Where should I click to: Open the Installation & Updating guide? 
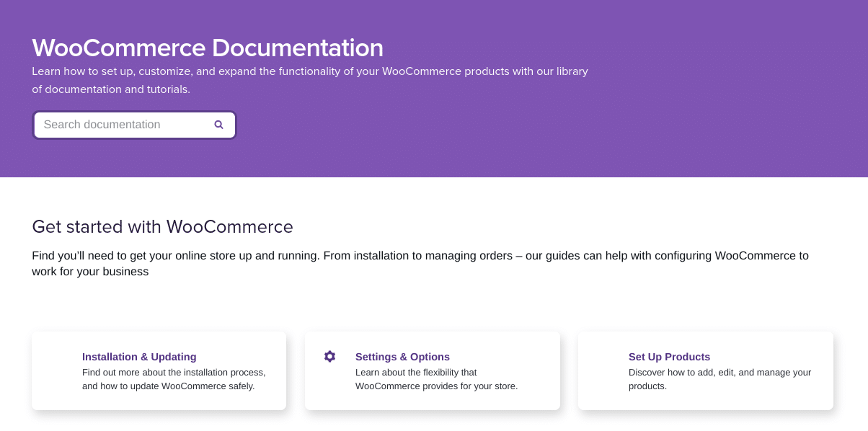pos(139,357)
